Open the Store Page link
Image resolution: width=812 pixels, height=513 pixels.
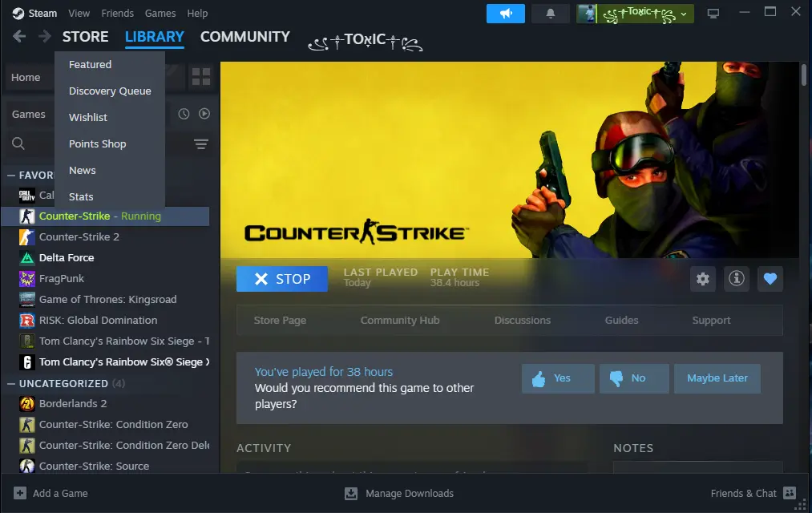(x=281, y=321)
